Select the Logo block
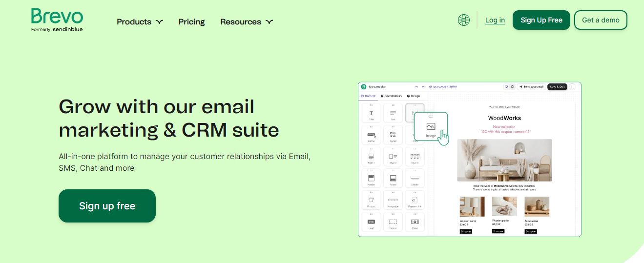 [371, 222]
